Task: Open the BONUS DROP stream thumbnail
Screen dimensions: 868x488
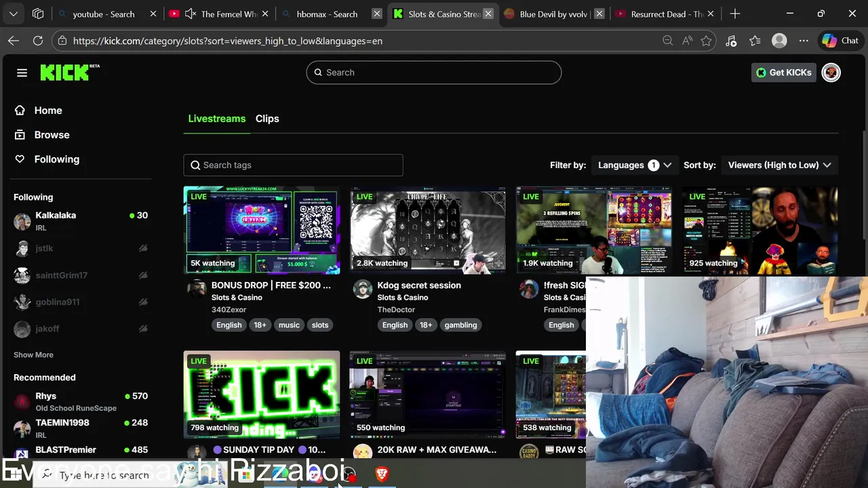Action: (262, 230)
